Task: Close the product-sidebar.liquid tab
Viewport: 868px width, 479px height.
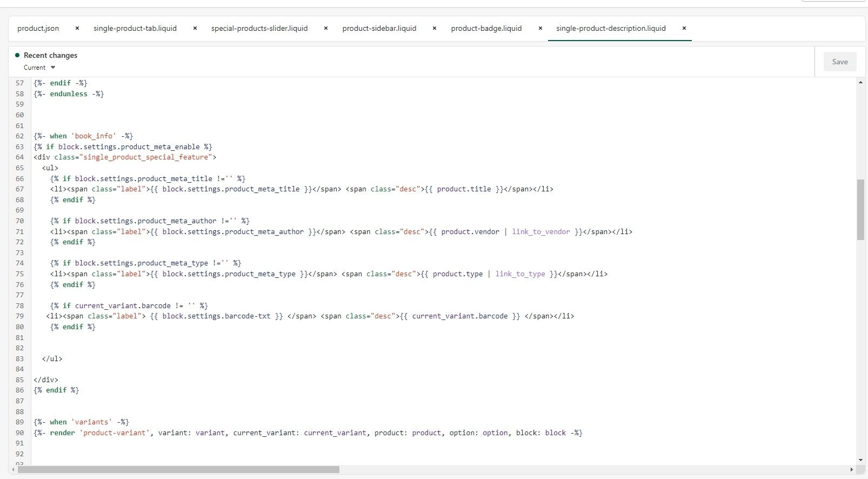Action: pyautogui.click(x=435, y=28)
